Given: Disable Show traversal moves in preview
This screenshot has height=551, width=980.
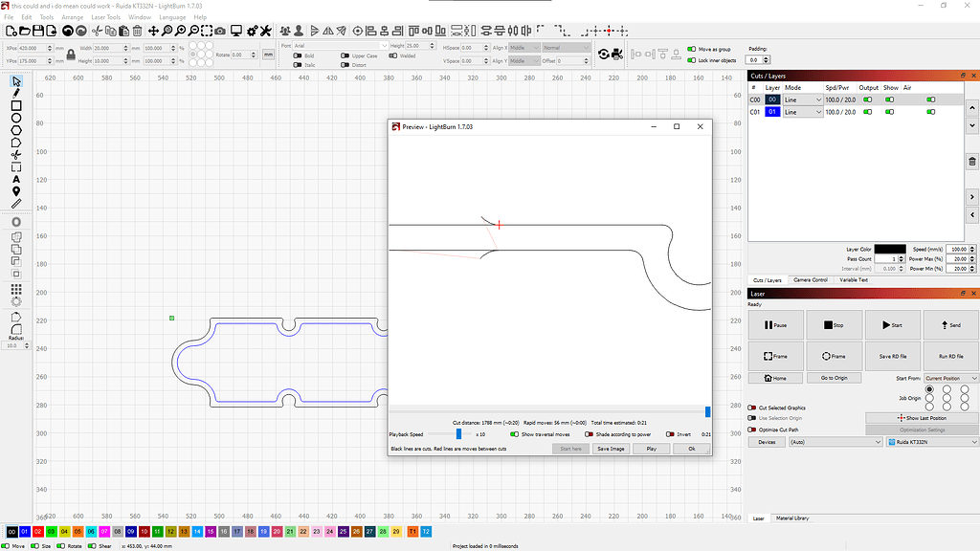Looking at the screenshot, I should coord(515,434).
